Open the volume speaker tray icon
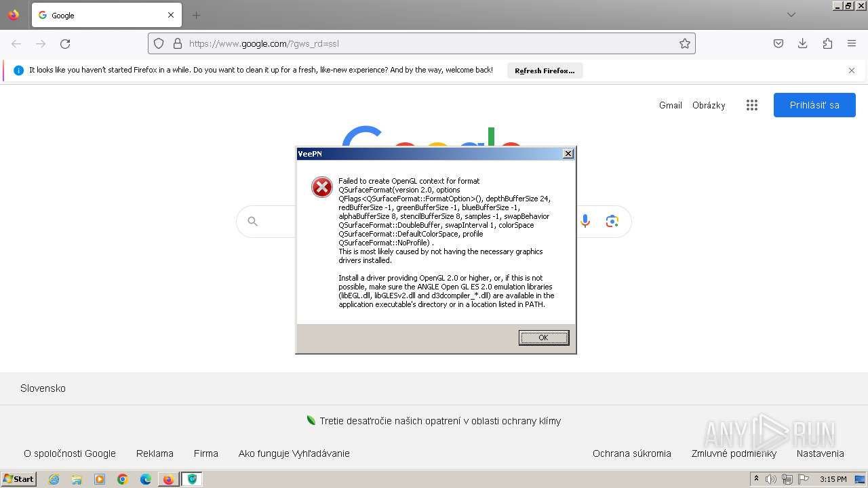 (x=771, y=479)
